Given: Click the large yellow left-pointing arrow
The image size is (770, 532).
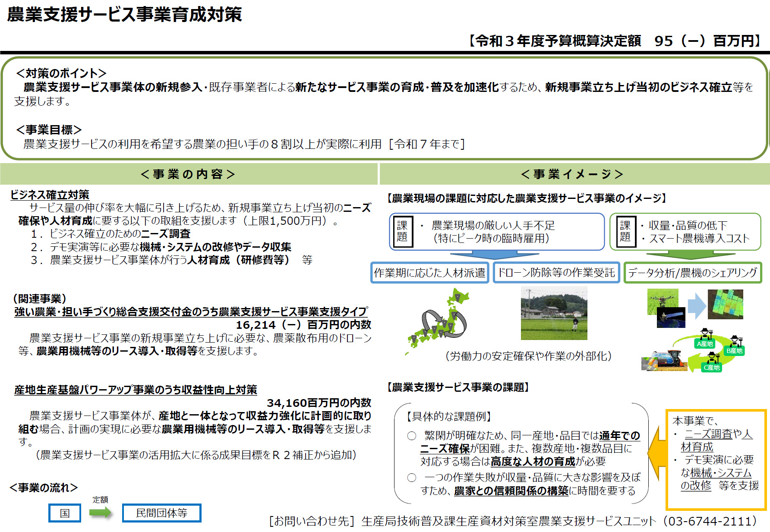Looking at the screenshot, I should click(x=657, y=453).
